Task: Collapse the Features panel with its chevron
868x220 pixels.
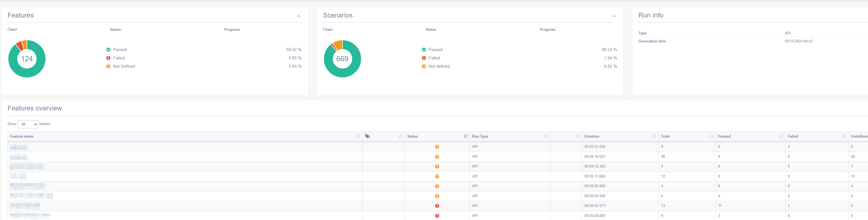Action: point(298,16)
